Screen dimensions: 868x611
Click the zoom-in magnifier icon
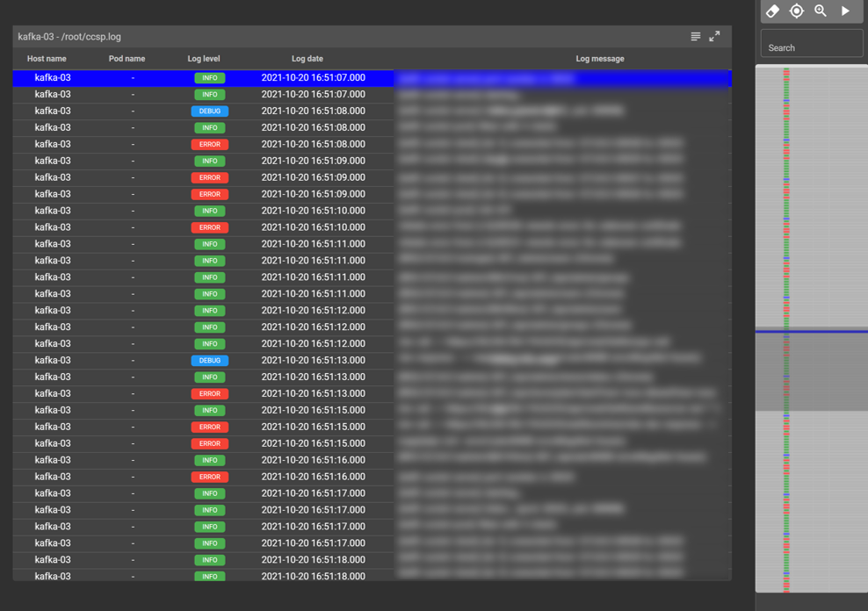(x=821, y=11)
